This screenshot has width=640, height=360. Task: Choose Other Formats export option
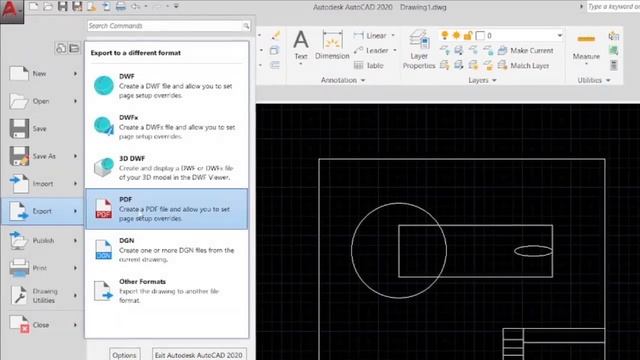click(167, 291)
